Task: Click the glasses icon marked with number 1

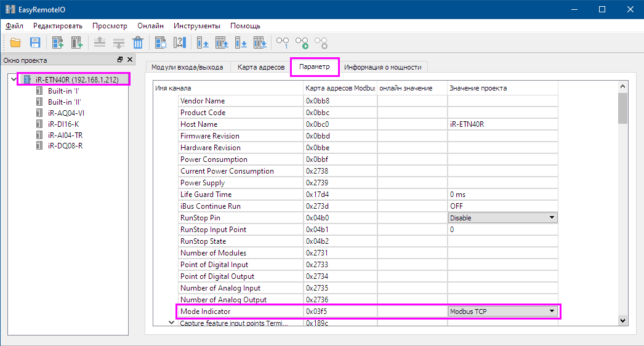Action: coord(283,42)
